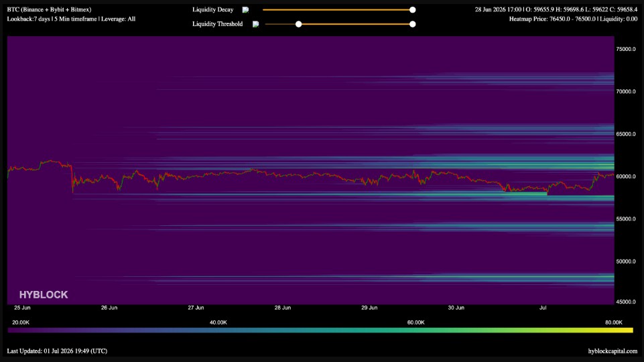Screen dimensions: 644x362
Task: Click the Liquidity Threshold label
Action: 217,24
